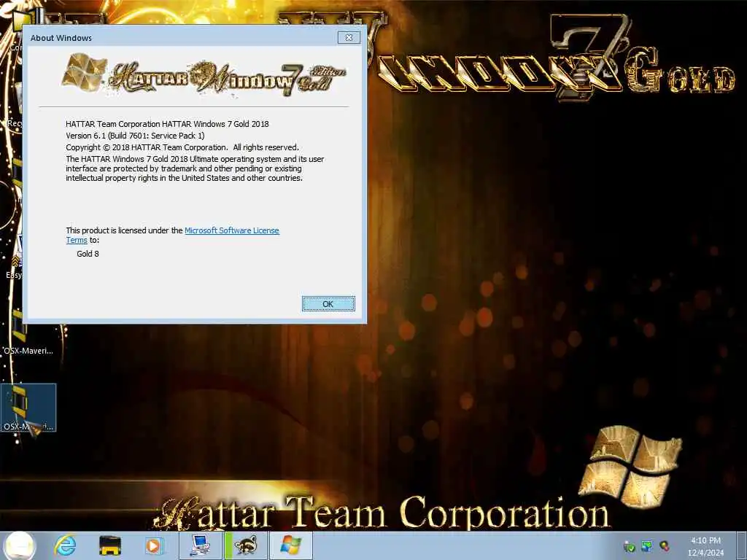Click the HATTAR Window7 Gold Edition banner
Screen dimensions: 747x560
(x=205, y=75)
